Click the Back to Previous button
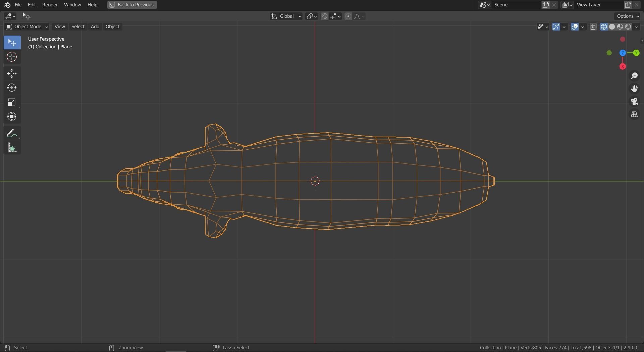Image resolution: width=644 pixels, height=352 pixels. click(132, 5)
